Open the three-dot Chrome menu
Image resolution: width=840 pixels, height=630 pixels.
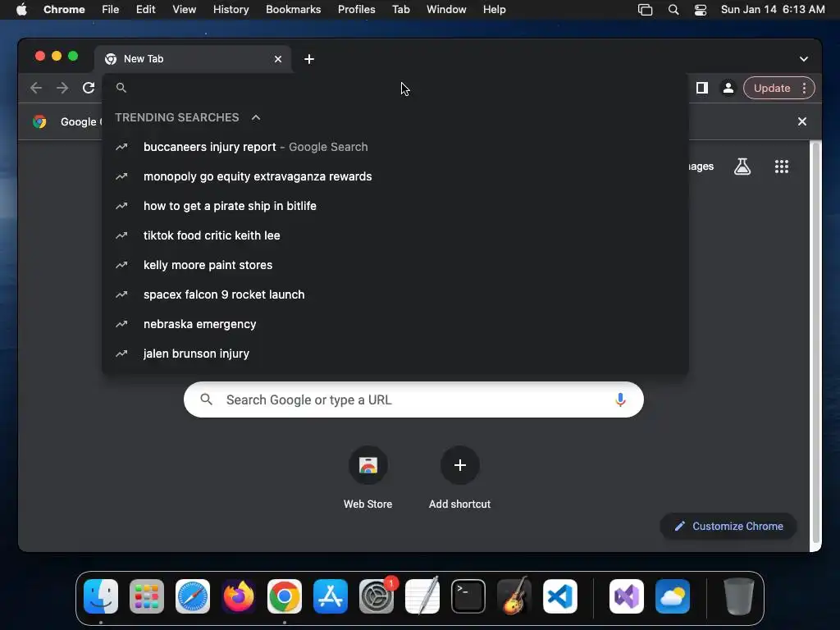point(804,88)
